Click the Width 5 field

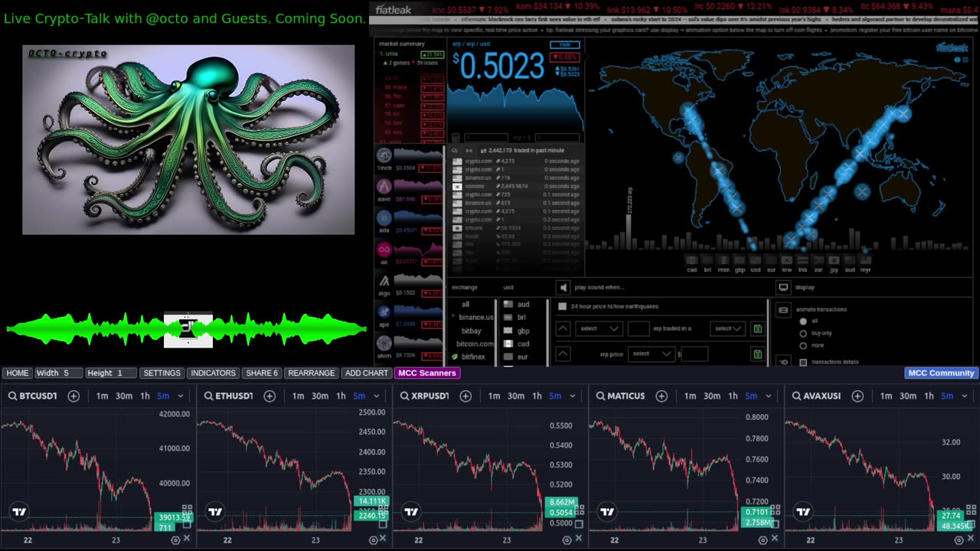tap(58, 373)
